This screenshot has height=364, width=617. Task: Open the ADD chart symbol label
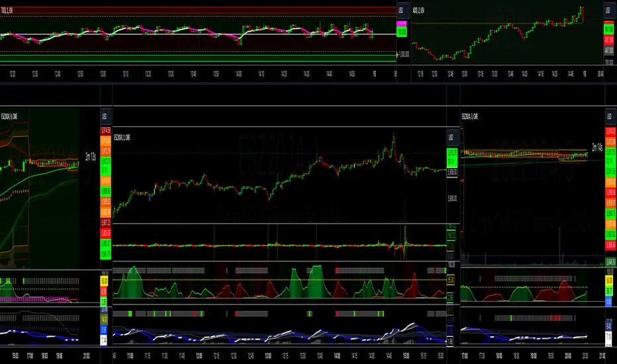[418, 10]
